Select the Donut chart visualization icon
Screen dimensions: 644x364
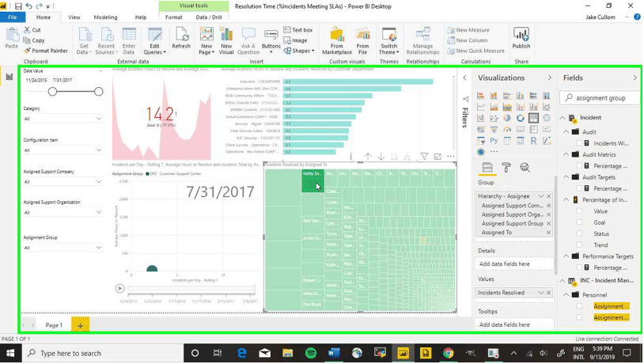click(x=521, y=119)
